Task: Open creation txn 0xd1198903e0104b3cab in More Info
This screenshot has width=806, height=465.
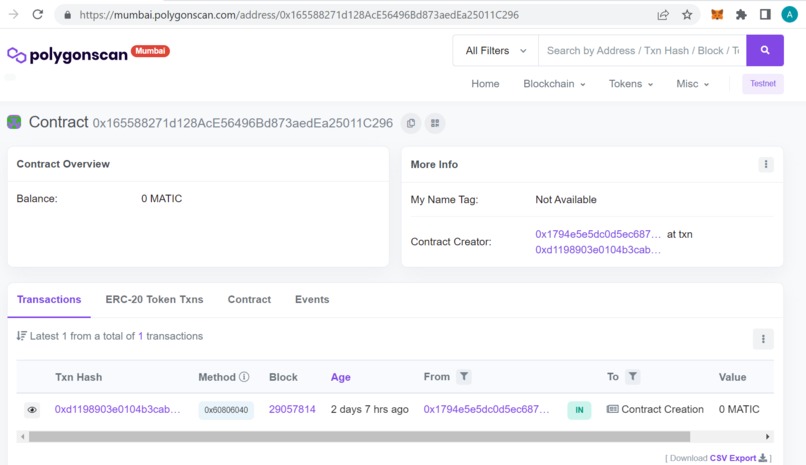Action: point(598,250)
